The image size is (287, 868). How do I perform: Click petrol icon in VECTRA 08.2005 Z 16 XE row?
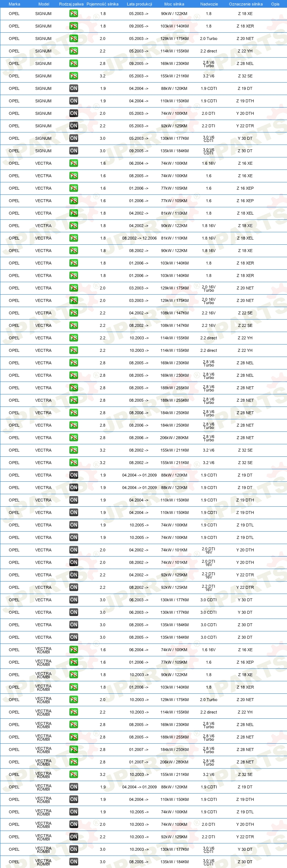(x=74, y=176)
